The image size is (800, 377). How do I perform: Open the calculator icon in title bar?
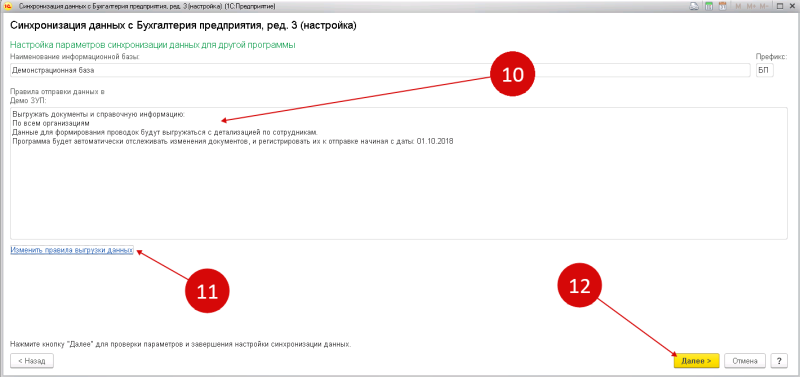pos(709,7)
